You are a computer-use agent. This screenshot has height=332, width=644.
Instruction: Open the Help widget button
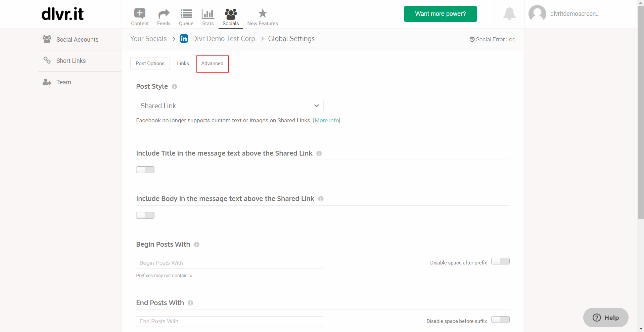tap(606, 318)
